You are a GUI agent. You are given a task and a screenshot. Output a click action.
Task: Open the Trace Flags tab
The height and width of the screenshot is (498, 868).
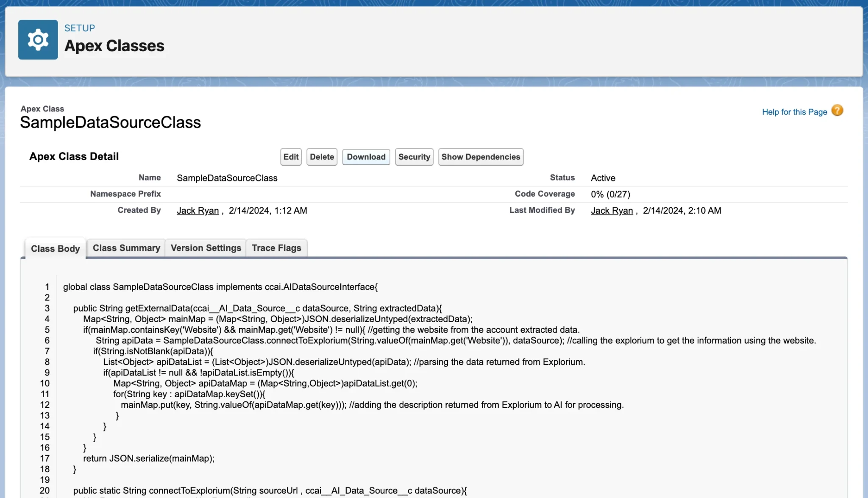(276, 248)
